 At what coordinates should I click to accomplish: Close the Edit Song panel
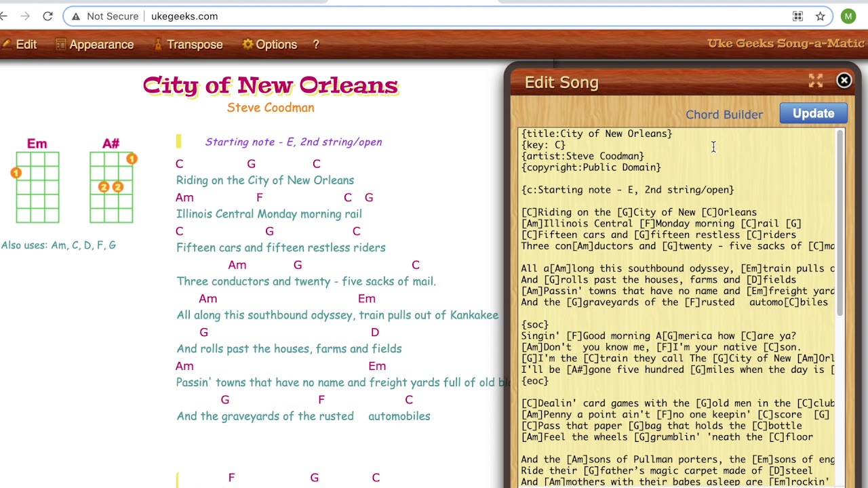click(844, 81)
